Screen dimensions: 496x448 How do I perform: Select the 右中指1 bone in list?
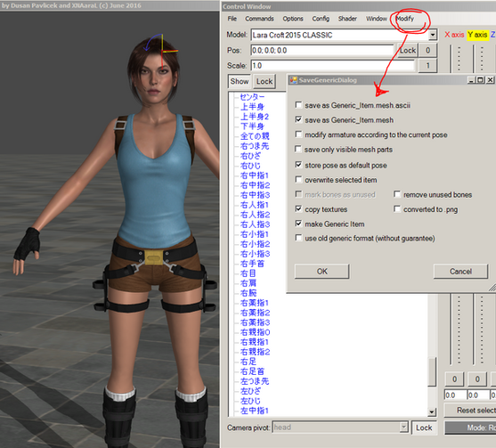[255, 175]
